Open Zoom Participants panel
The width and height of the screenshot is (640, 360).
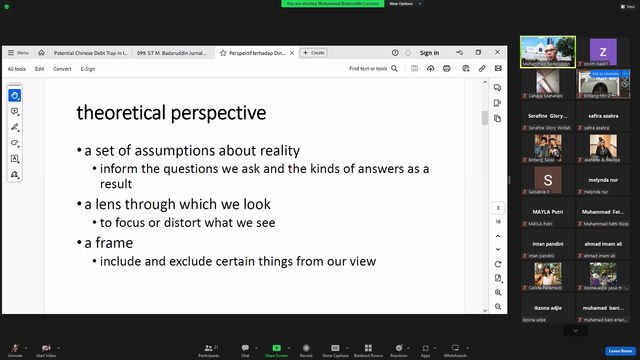(209, 351)
